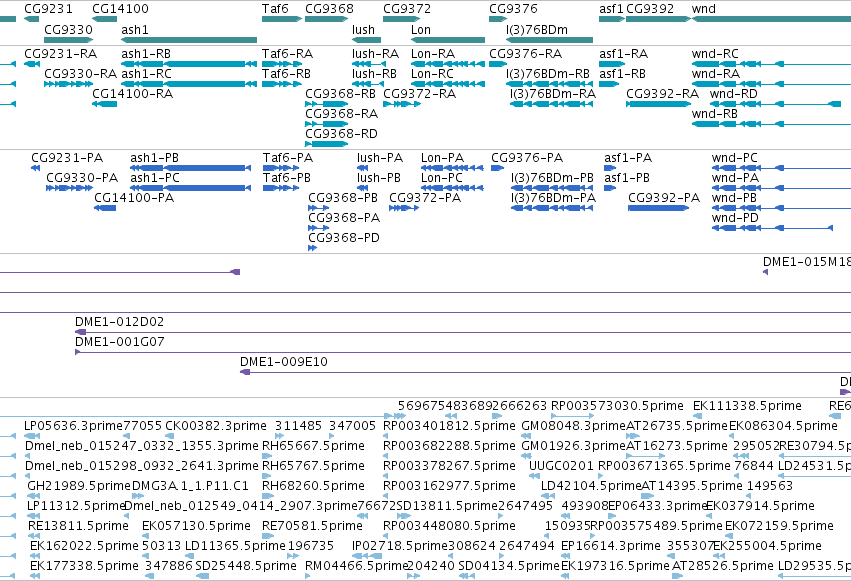Select the CG9330-PA protein label
This screenshot has width=851, height=581.
click(82, 177)
